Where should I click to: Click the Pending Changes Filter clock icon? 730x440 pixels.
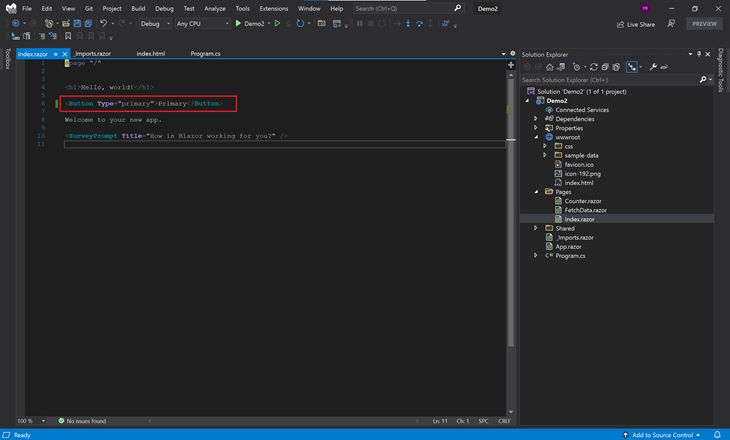coord(576,67)
